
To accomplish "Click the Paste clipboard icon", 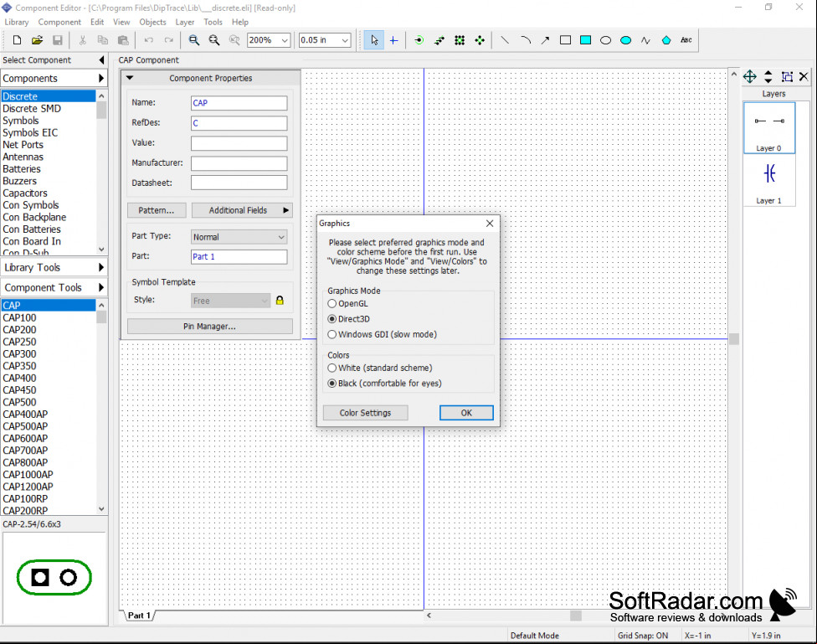I will (x=123, y=40).
